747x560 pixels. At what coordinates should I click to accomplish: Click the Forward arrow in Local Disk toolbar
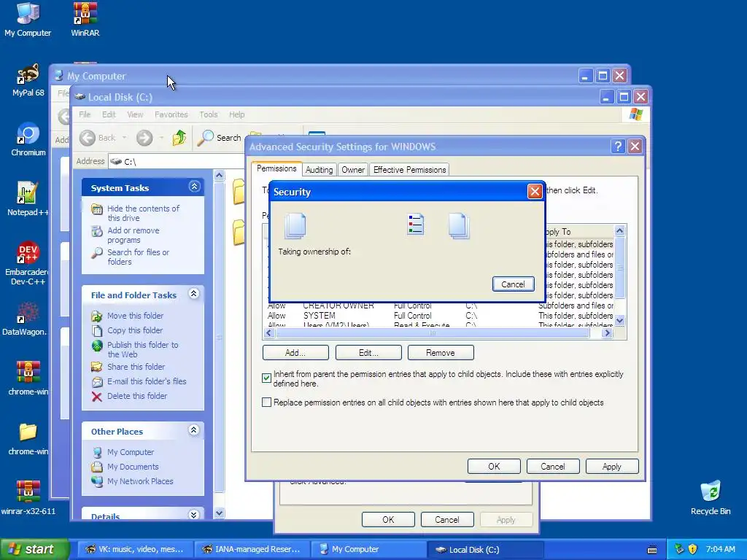[x=144, y=138]
